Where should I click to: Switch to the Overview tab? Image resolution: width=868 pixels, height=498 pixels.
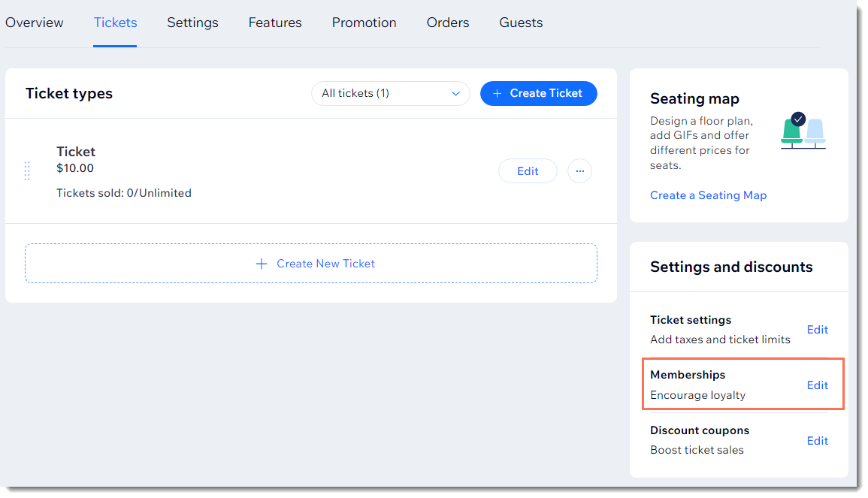point(35,23)
